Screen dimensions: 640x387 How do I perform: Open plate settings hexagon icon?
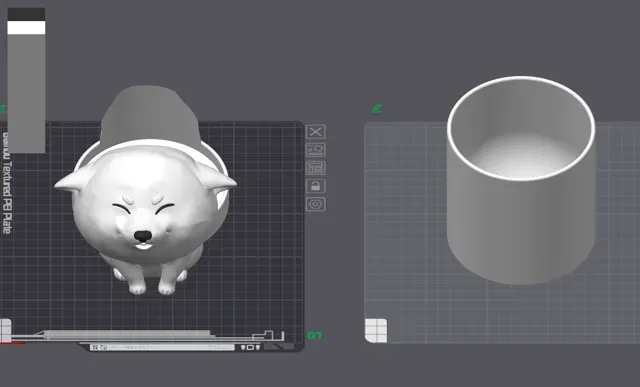tap(316, 204)
